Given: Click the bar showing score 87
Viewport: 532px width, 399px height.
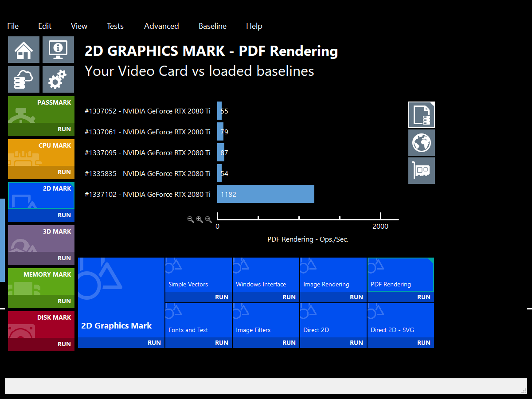Looking at the screenshot, I should [221, 153].
